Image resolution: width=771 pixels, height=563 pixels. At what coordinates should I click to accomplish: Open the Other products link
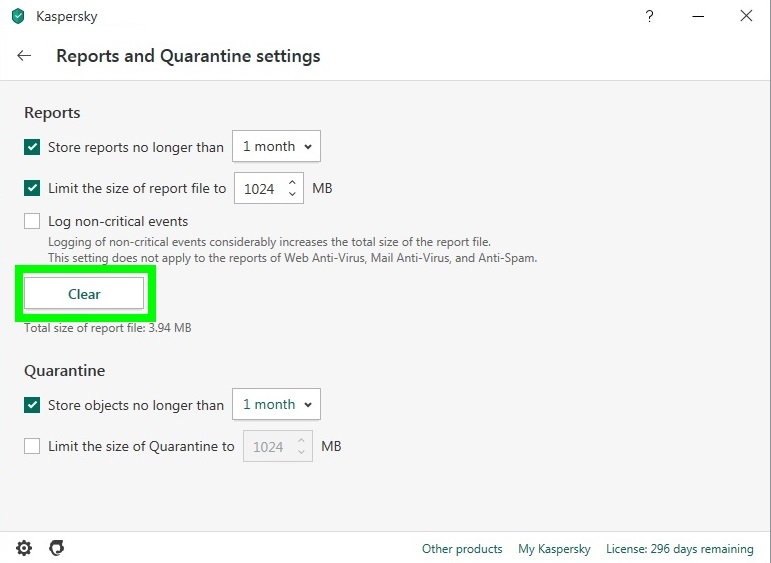click(462, 549)
